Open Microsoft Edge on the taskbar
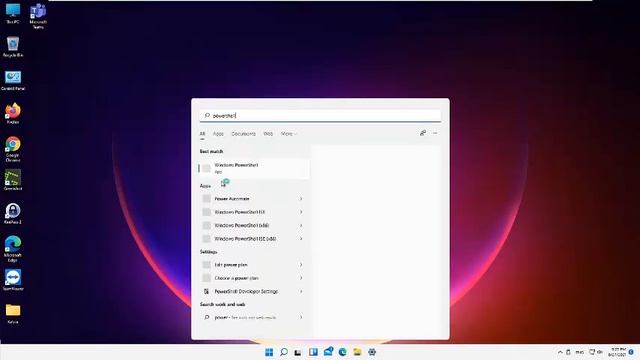640x360 pixels. coord(342,352)
